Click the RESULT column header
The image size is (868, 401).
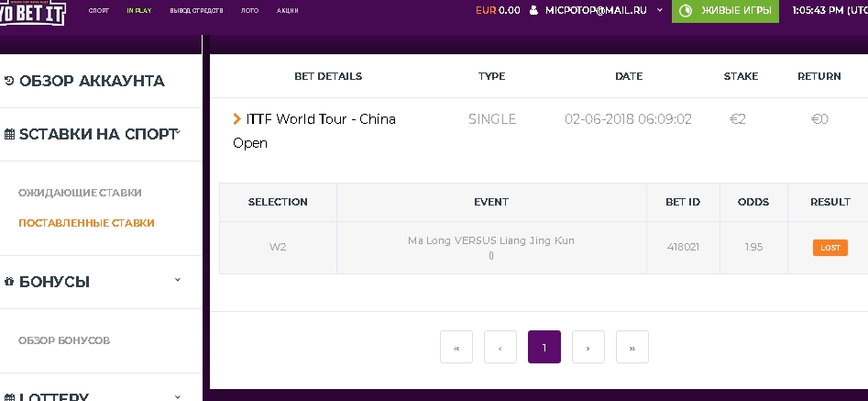[830, 202]
